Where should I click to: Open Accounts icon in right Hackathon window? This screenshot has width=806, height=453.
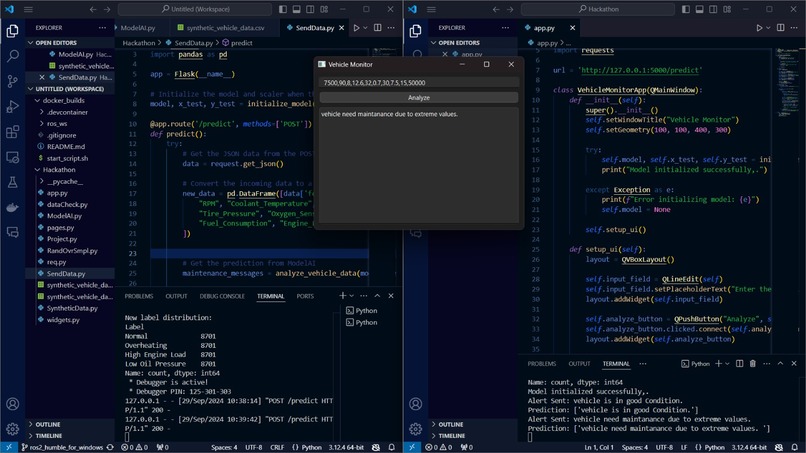click(415, 404)
